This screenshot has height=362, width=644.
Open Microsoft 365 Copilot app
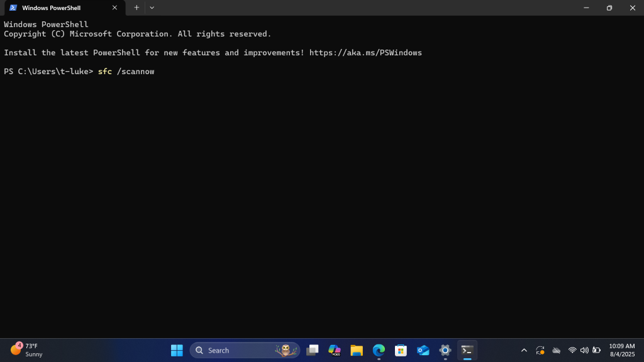pyautogui.click(x=334, y=350)
